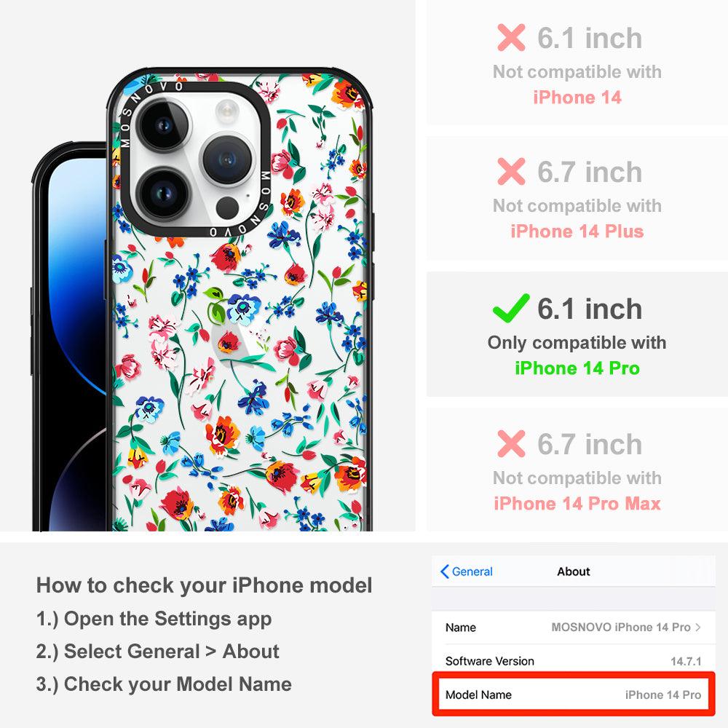Click the right-side camera lens
This screenshot has width=728, height=728.
(x=227, y=159)
